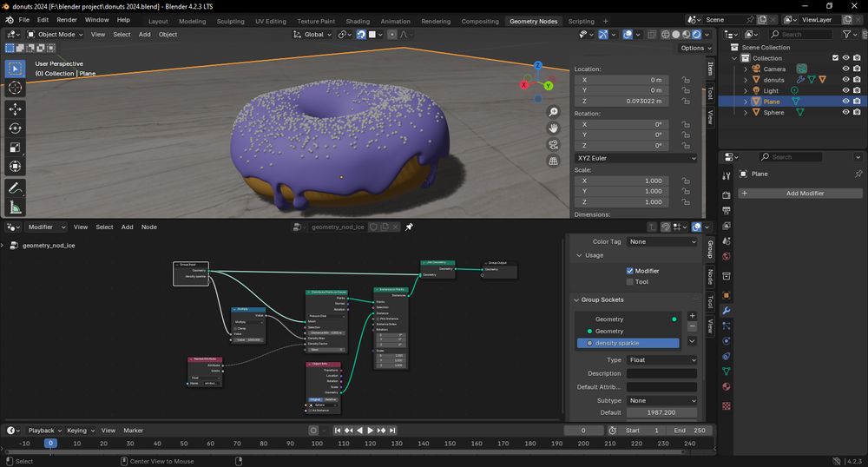Activate the 3D Cursor tool
Viewport: 868px width, 467px height.
(x=15, y=88)
